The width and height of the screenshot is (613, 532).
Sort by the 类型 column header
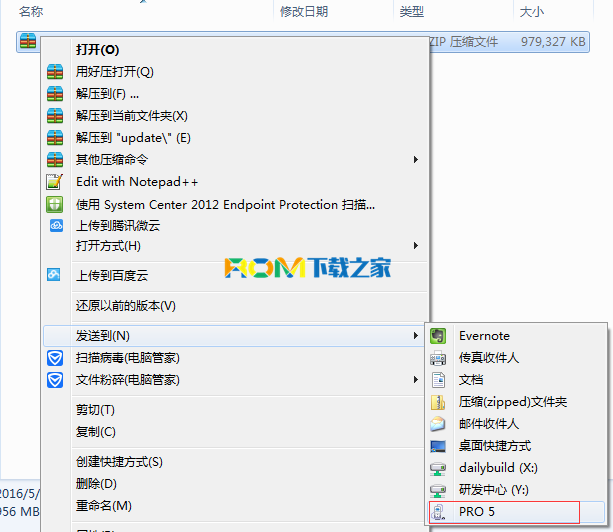[411, 11]
